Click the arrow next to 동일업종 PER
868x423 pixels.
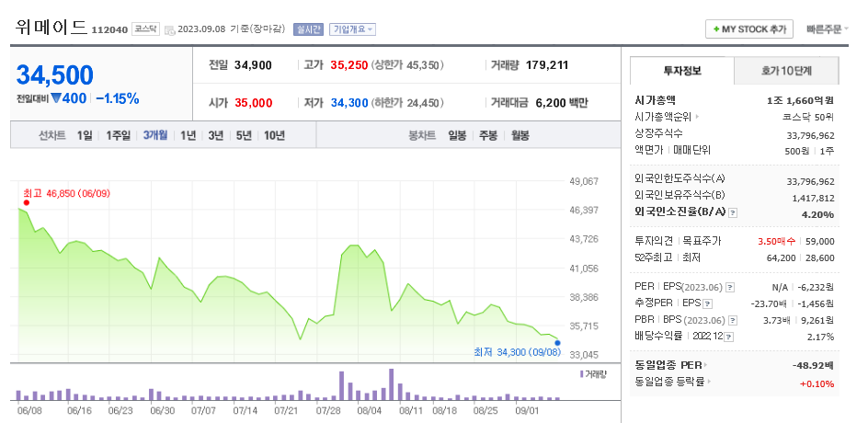706,365
